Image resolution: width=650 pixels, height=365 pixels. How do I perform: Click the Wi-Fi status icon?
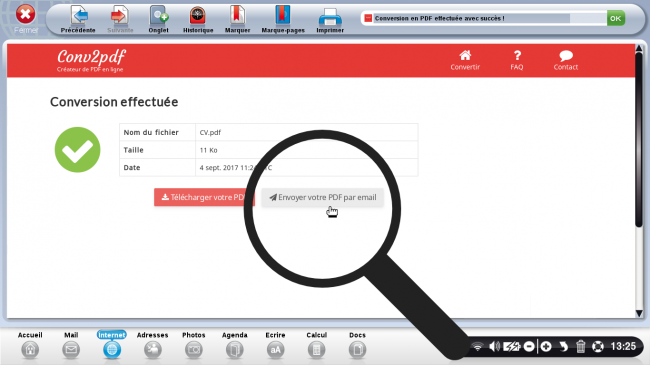pyautogui.click(x=478, y=346)
